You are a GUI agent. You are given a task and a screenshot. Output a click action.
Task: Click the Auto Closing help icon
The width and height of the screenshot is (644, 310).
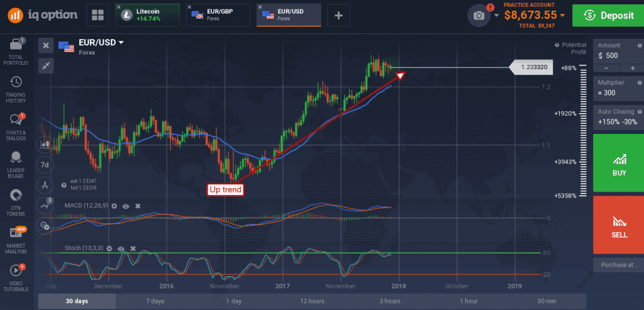point(640,112)
